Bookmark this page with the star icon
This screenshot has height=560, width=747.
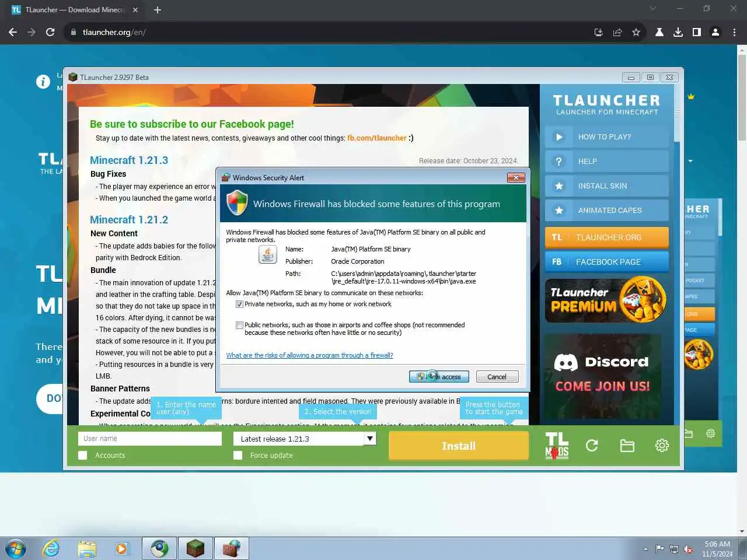pyautogui.click(x=636, y=32)
